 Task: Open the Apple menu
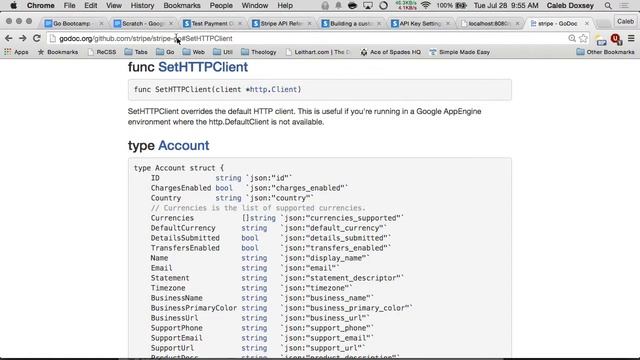point(13,6)
